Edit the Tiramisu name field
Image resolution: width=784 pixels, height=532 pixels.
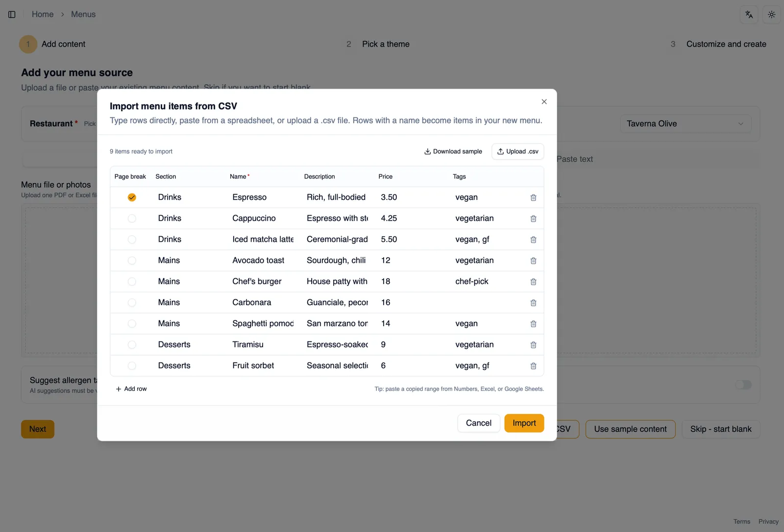click(262, 345)
